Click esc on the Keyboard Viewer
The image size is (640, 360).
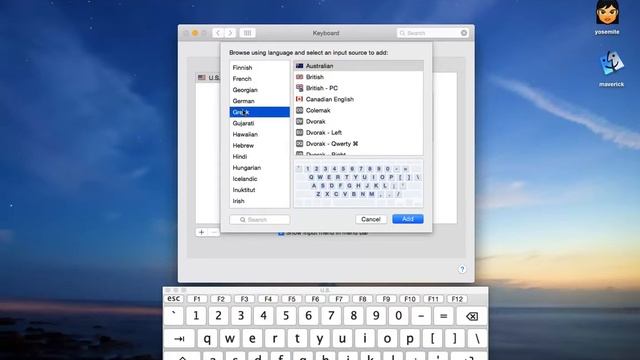click(x=173, y=299)
